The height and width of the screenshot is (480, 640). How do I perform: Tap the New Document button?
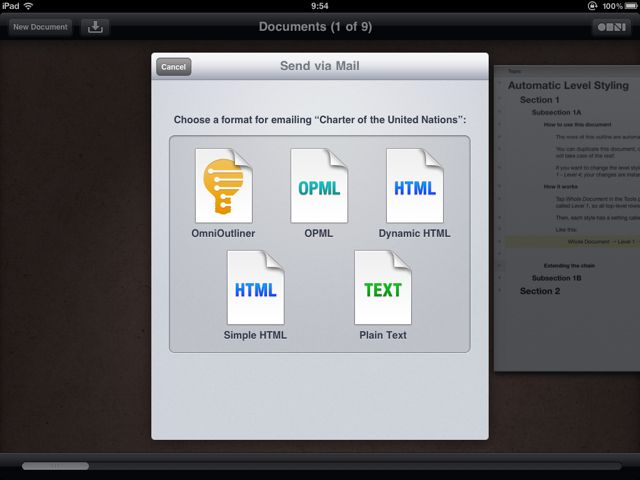click(x=40, y=27)
